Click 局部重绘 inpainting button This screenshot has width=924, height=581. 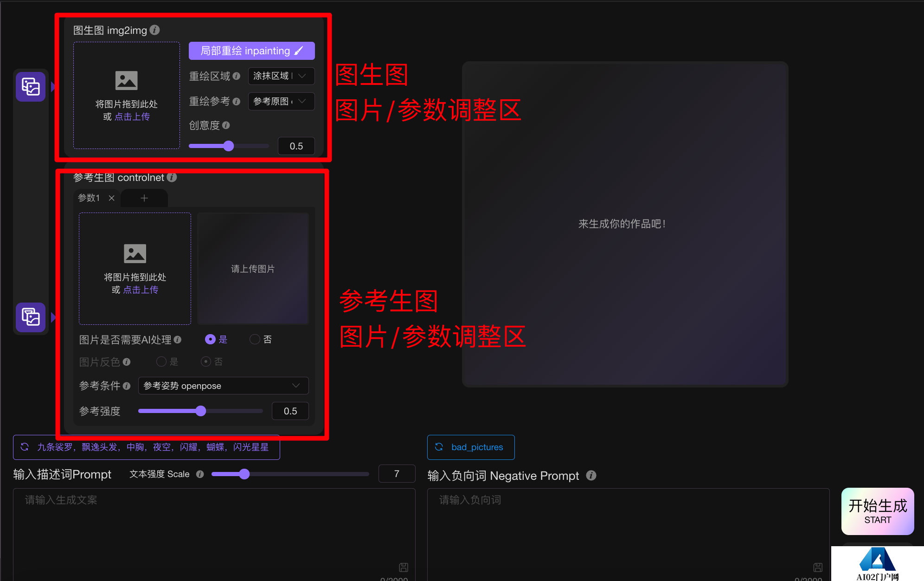click(252, 51)
